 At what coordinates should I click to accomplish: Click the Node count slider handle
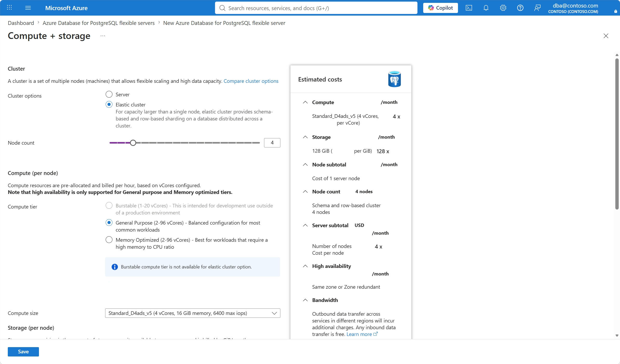coord(133,143)
